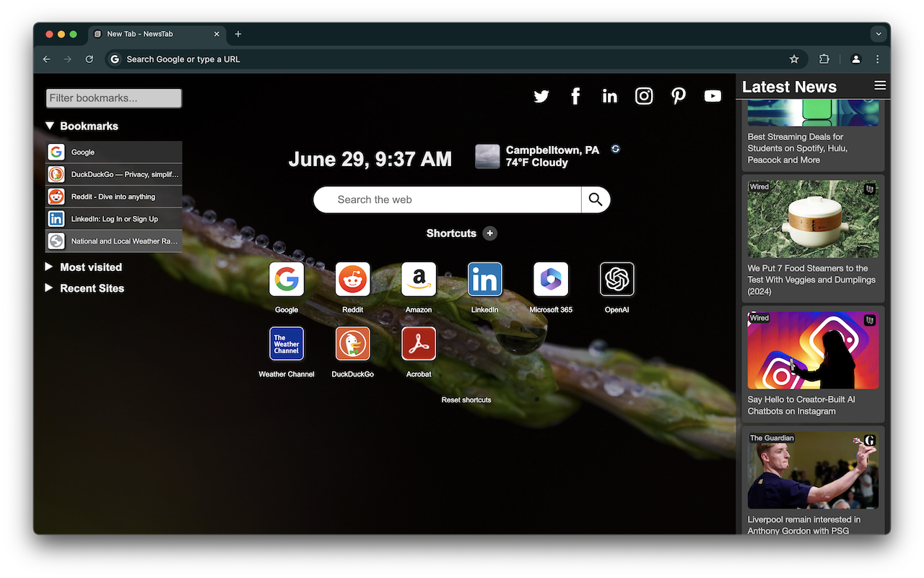The image size is (924, 578).
Task: Read the 7 Food Steamers article headline
Action: click(x=811, y=280)
